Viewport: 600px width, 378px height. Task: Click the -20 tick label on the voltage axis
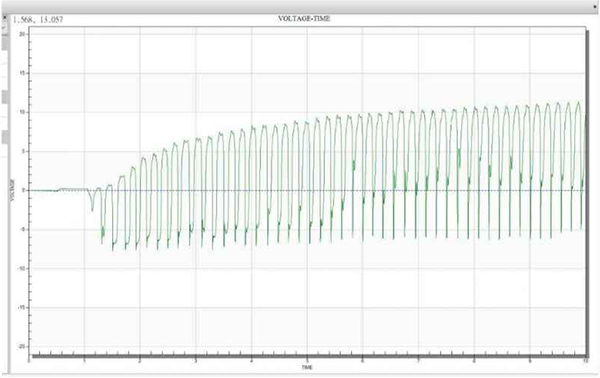coord(22,346)
